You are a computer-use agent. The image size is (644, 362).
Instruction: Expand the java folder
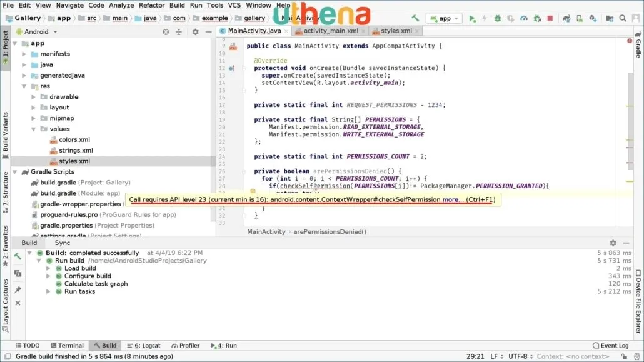[x=24, y=64]
